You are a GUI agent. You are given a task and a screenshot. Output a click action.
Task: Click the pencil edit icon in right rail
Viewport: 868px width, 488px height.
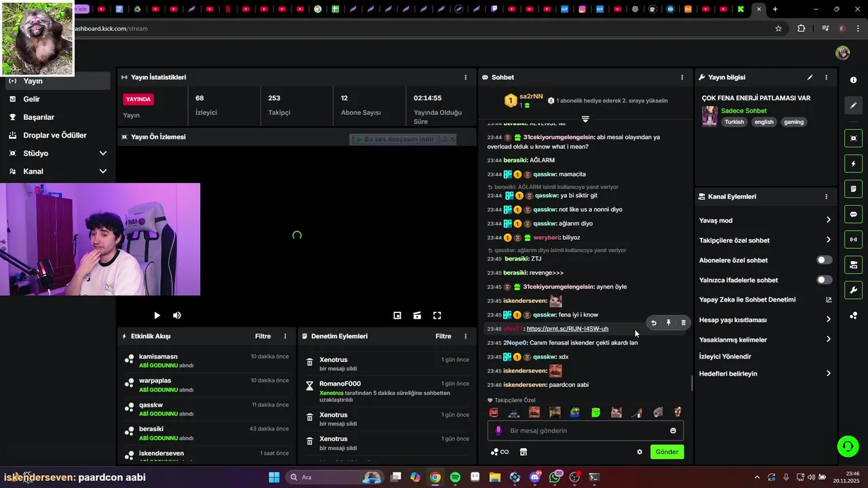click(853, 106)
